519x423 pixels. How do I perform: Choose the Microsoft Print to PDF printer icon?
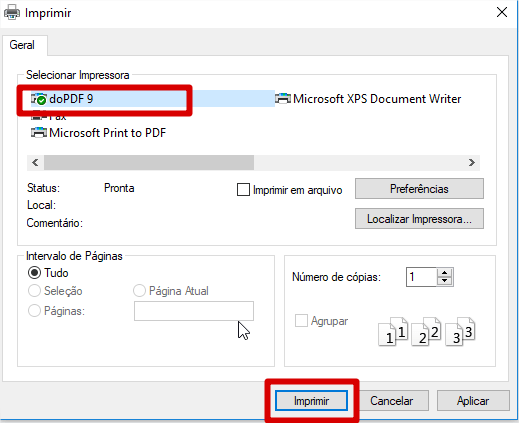pos(39,133)
